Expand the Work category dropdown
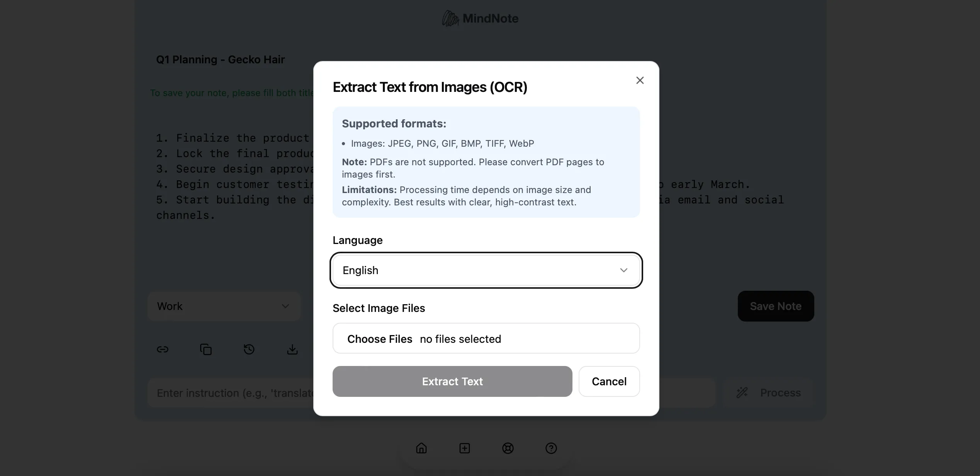The height and width of the screenshot is (476, 980). (224, 306)
